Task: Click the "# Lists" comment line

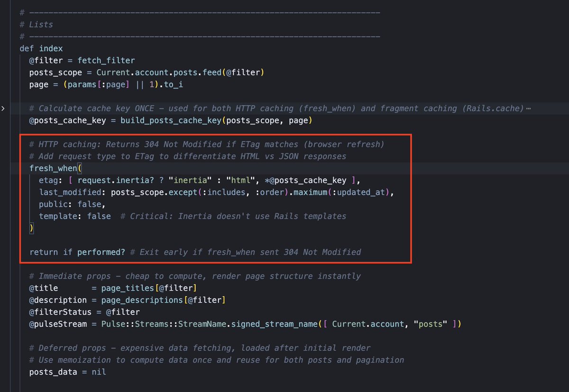Action: (x=37, y=25)
